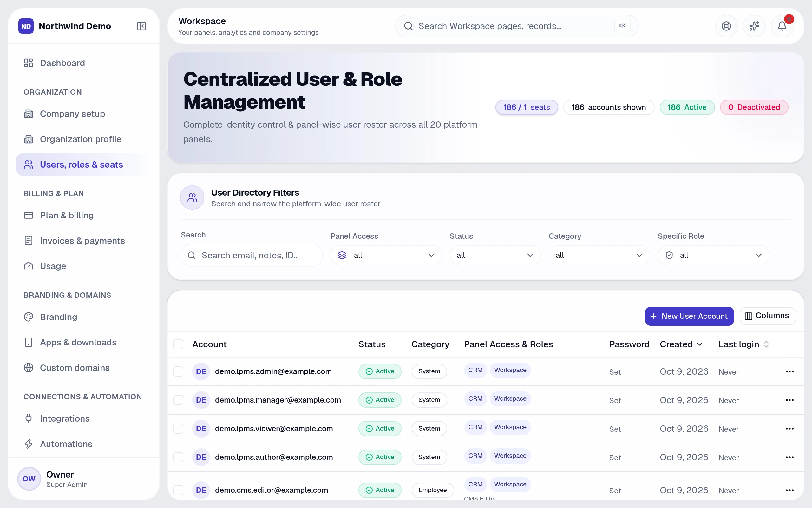
Task: Open the help lifebuoy icon
Action: (726, 26)
